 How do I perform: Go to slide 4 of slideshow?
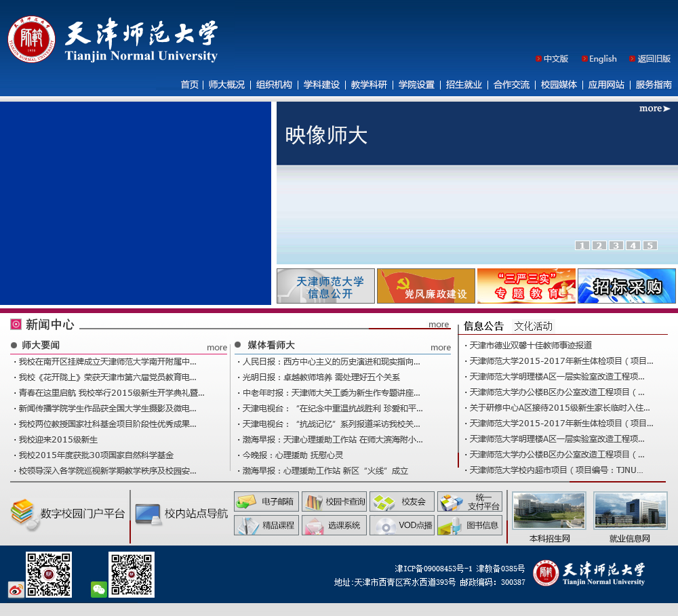[633, 245]
